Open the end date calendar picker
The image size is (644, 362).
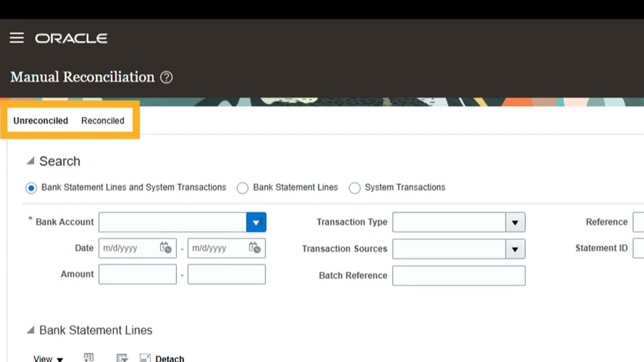coord(255,248)
